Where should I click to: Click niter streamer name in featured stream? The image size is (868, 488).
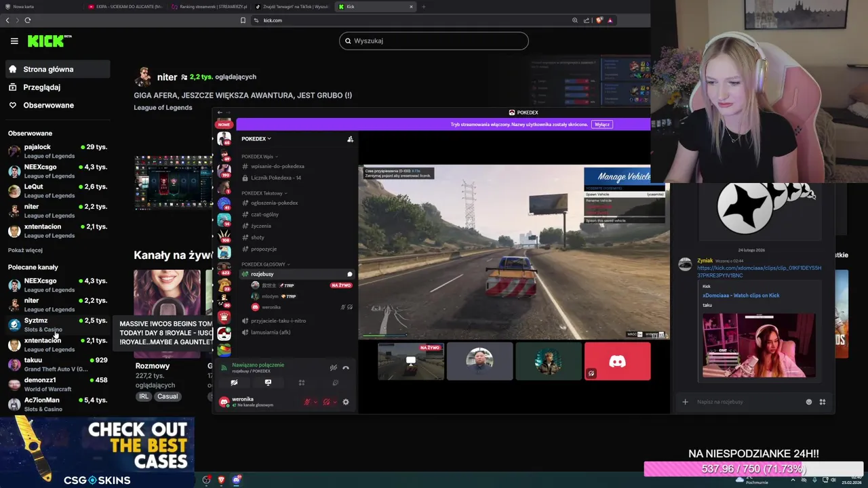[167, 77]
